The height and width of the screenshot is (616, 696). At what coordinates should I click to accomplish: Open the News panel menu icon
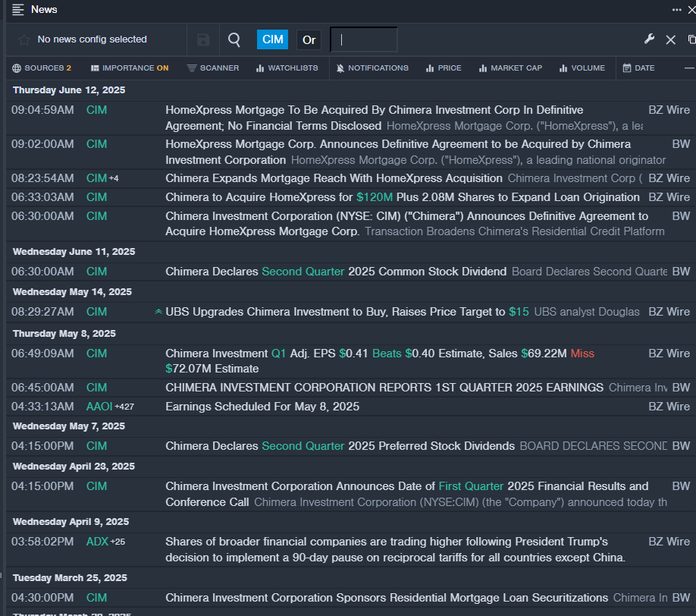pos(17,10)
